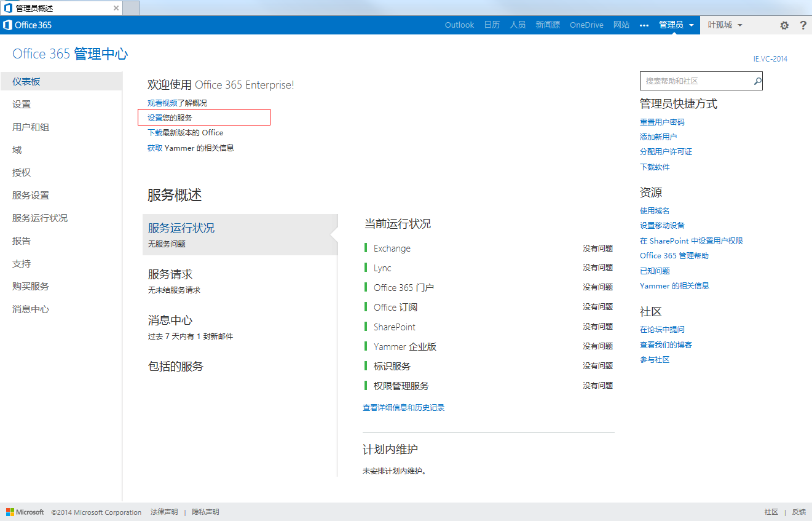This screenshot has height=521, width=812.
Task: Close the 管理员概述 browser tab
Action: (116, 8)
